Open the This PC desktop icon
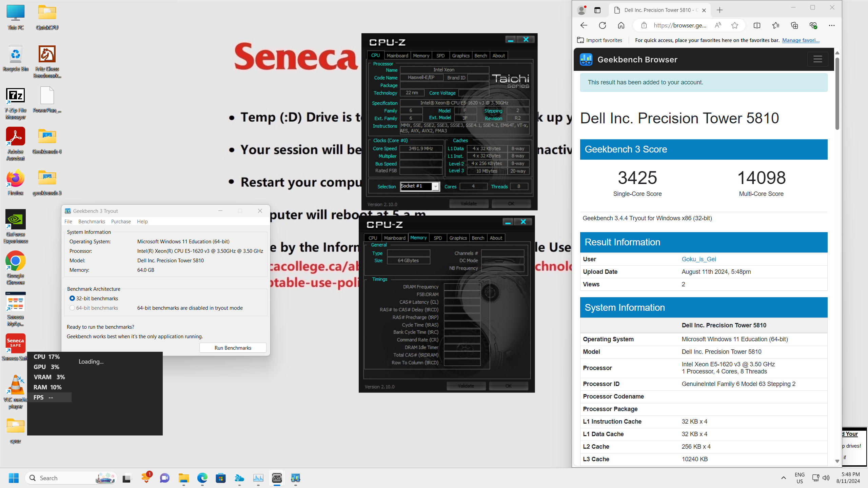Viewport: 868px width, 488px height. (x=16, y=18)
